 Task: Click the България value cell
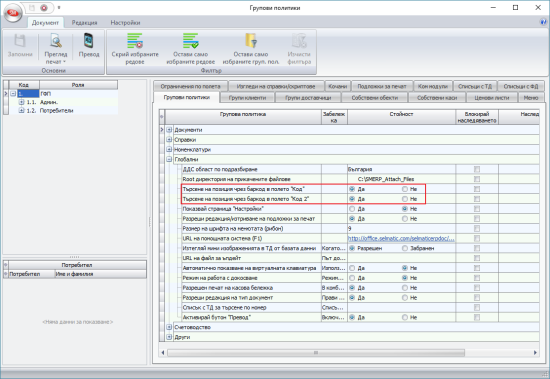tap(401, 169)
